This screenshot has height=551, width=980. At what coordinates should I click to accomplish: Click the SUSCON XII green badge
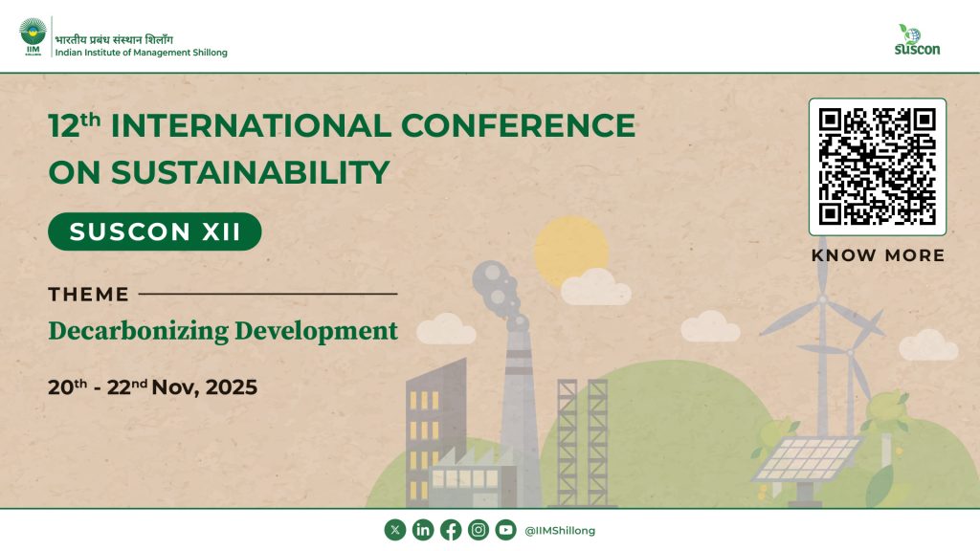(155, 231)
